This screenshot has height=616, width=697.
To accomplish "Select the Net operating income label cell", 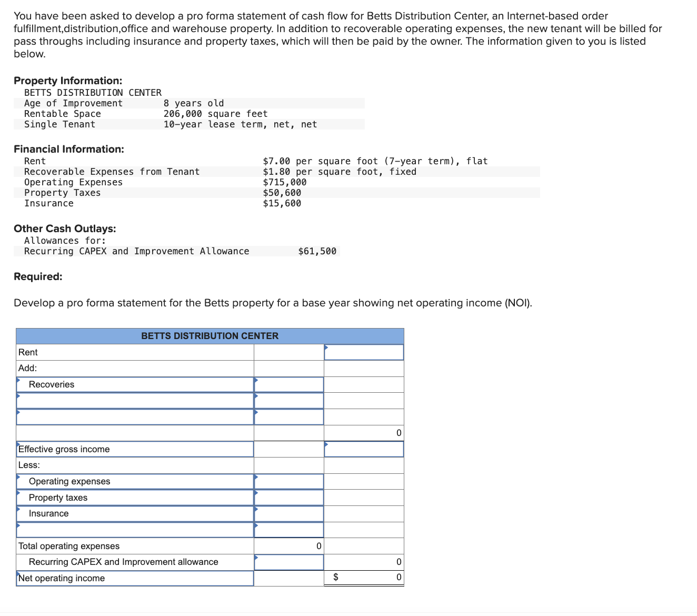I will tap(135, 578).
